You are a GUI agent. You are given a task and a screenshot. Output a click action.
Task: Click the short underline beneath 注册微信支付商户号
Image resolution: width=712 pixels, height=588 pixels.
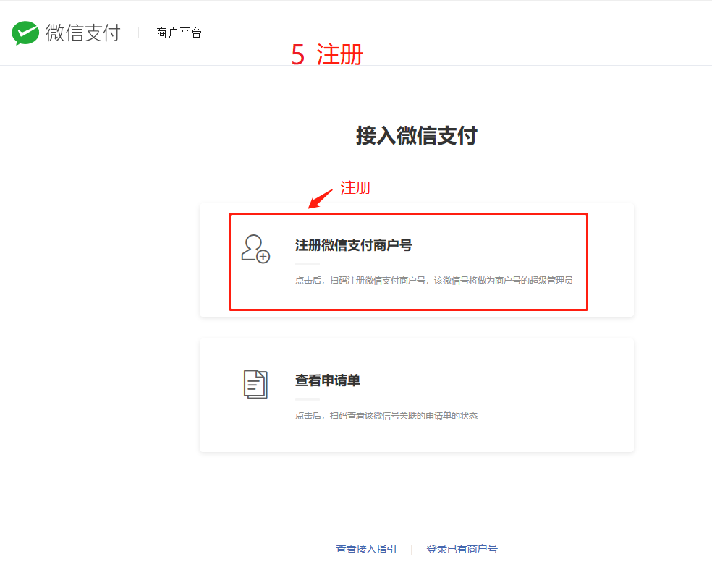307,264
